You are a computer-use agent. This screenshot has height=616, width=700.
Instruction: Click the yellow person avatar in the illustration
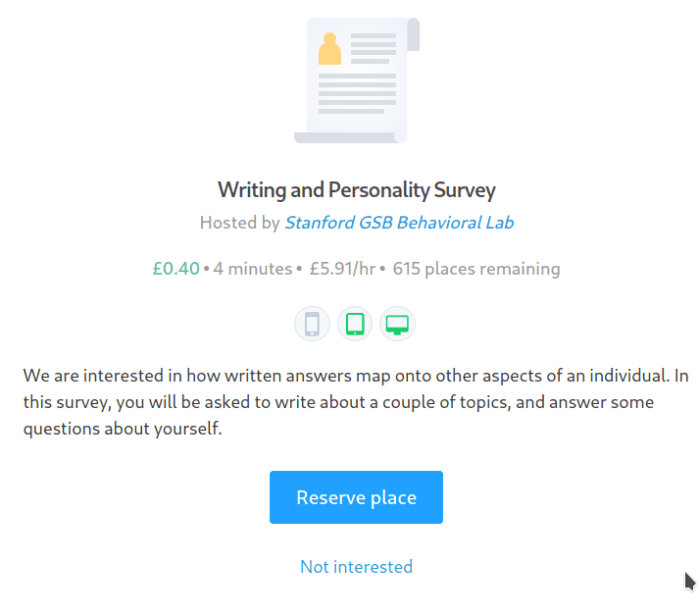(329, 49)
